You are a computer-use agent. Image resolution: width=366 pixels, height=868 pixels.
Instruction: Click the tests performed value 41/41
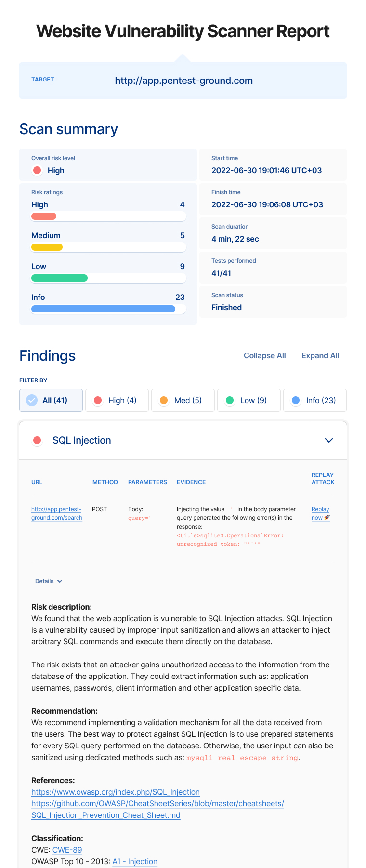click(221, 273)
